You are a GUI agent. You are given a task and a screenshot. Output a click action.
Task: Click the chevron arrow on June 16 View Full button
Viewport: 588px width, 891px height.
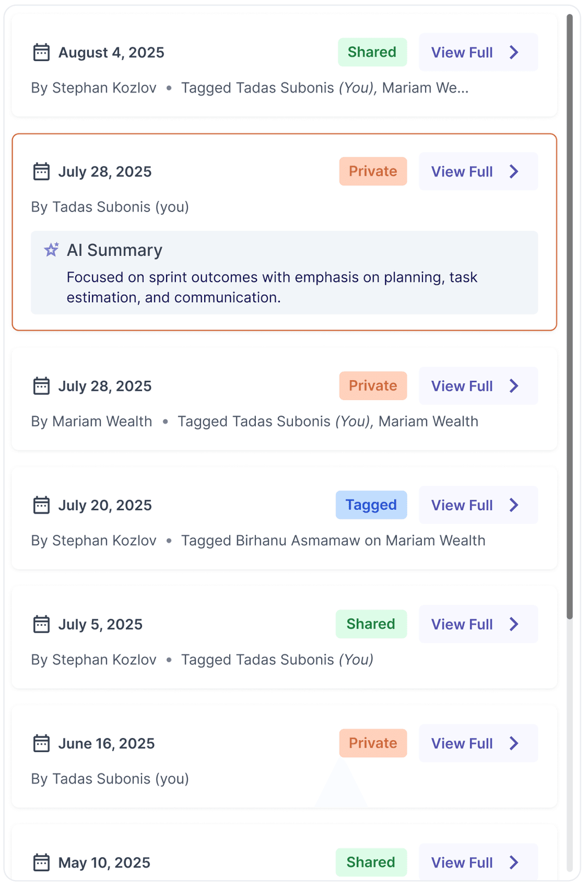[513, 743]
